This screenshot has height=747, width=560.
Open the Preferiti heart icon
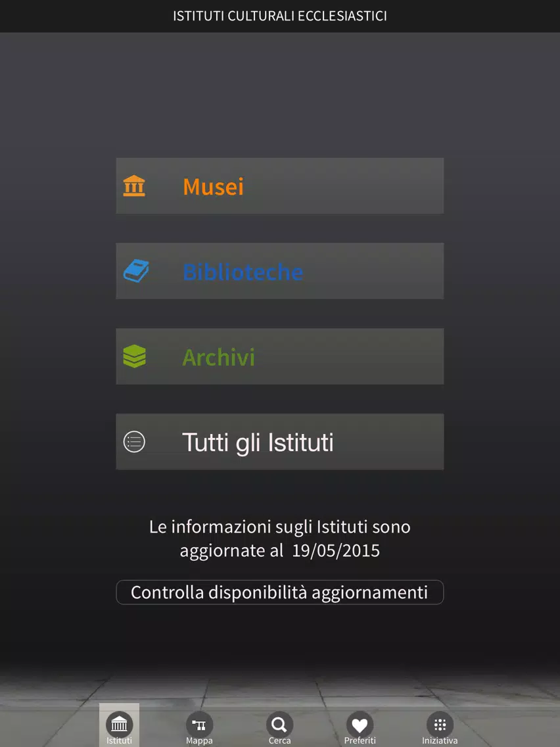pyautogui.click(x=360, y=725)
